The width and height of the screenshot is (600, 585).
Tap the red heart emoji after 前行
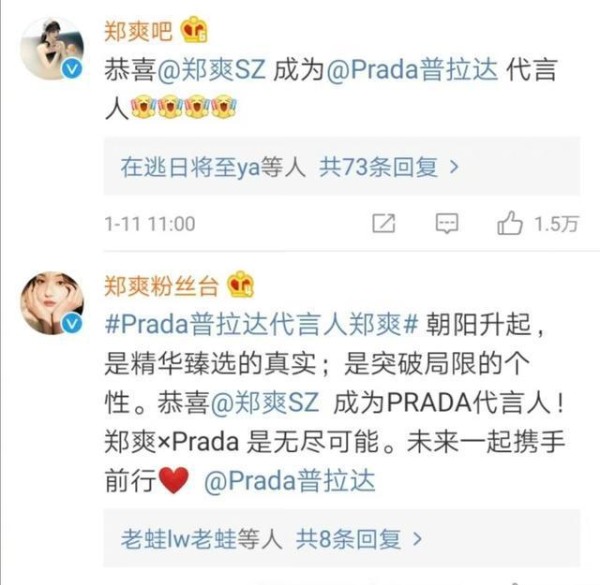[x=174, y=480]
